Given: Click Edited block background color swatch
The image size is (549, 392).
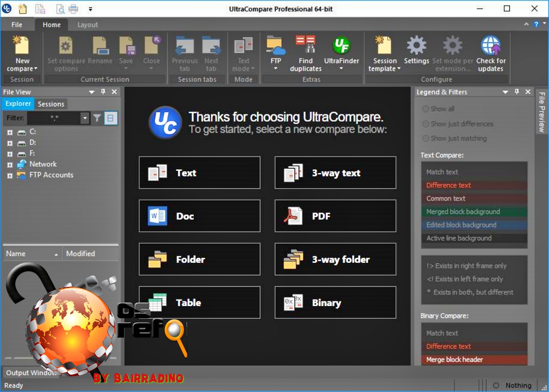Looking at the screenshot, I should pos(474,225).
